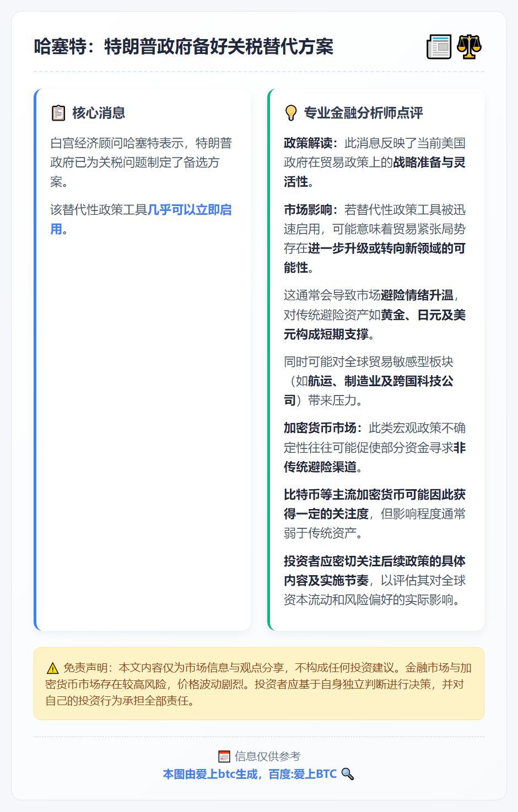Screen dimensions: 518x812
Task: Click the light bulb icon beside 专业金融分析师点评
Action: pos(291,113)
